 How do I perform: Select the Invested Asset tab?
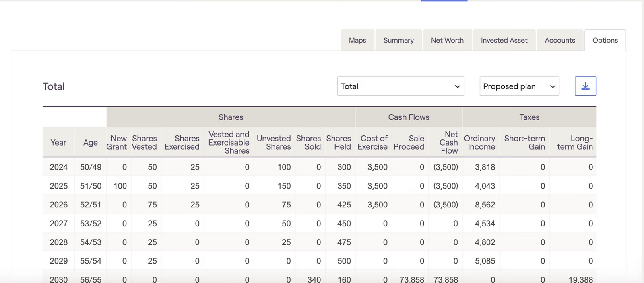pyautogui.click(x=504, y=40)
